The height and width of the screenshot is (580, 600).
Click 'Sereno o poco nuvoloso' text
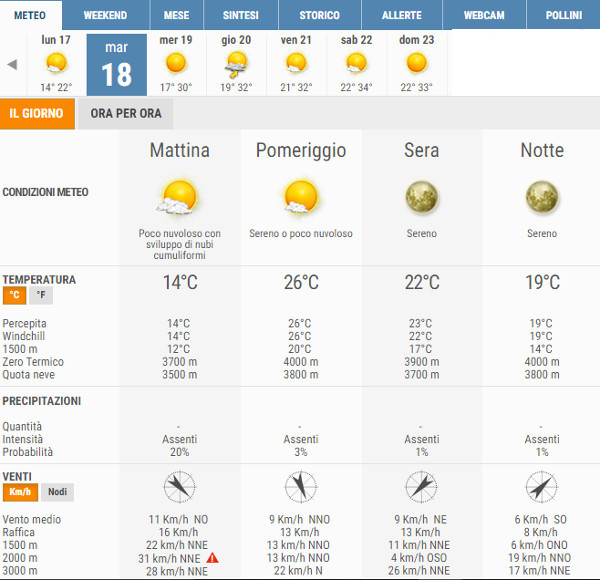tap(301, 233)
